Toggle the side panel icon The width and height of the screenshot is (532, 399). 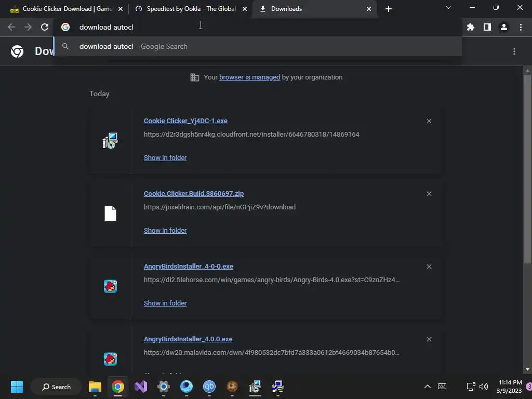click(x=487, y=27)
